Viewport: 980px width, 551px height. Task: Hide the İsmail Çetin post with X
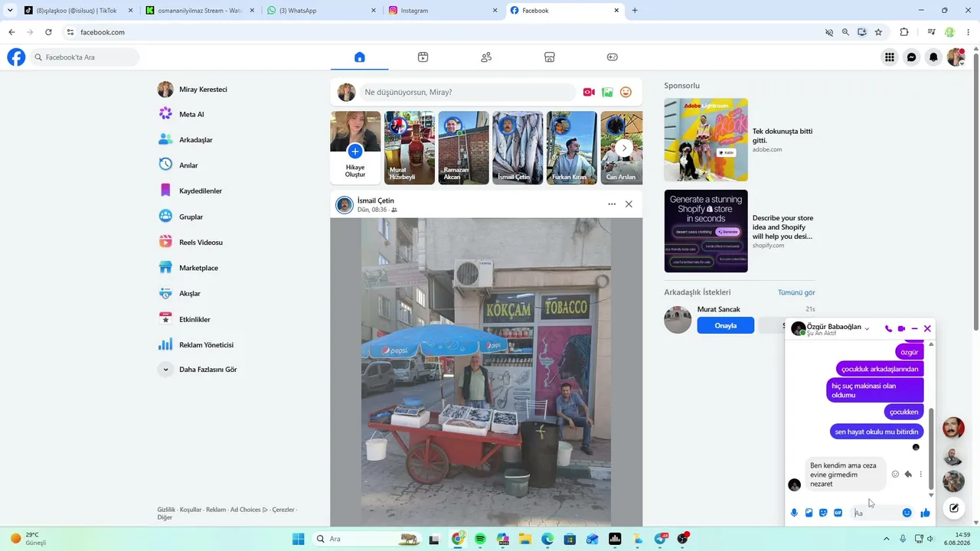click(x=629, y=204)
